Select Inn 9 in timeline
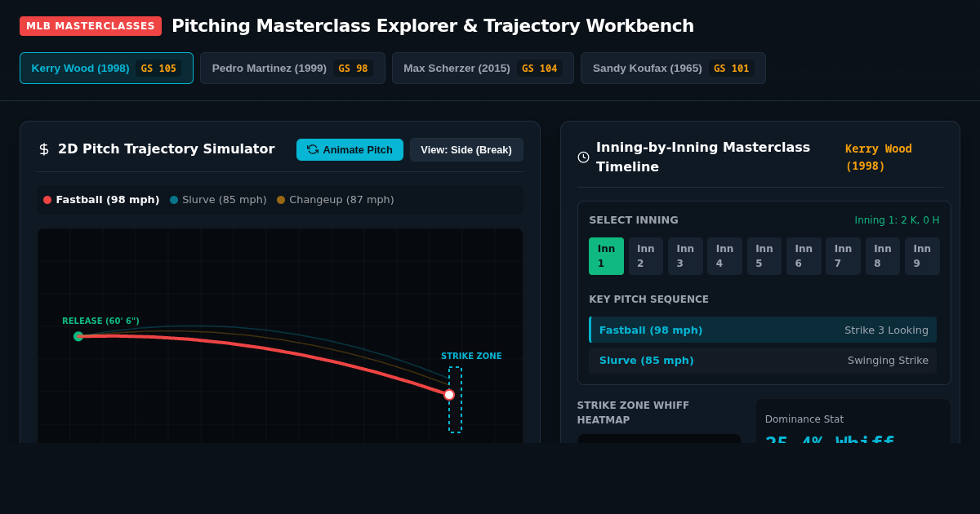This screenshot has width=980, height=514. (x=922, y=256)
